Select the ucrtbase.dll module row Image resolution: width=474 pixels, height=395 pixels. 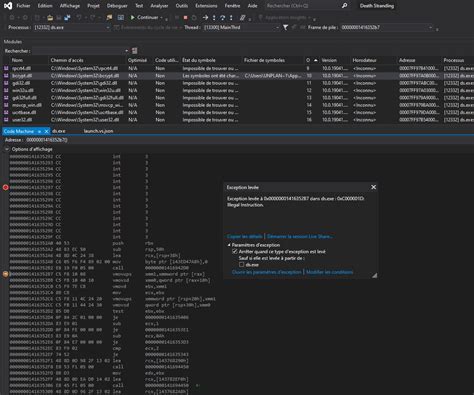[x=238, y=112]
